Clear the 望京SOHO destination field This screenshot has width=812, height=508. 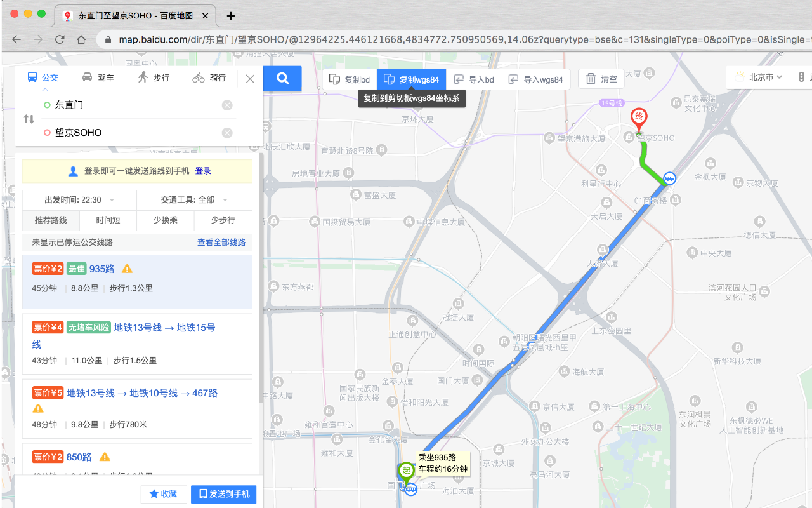(227, 133)
